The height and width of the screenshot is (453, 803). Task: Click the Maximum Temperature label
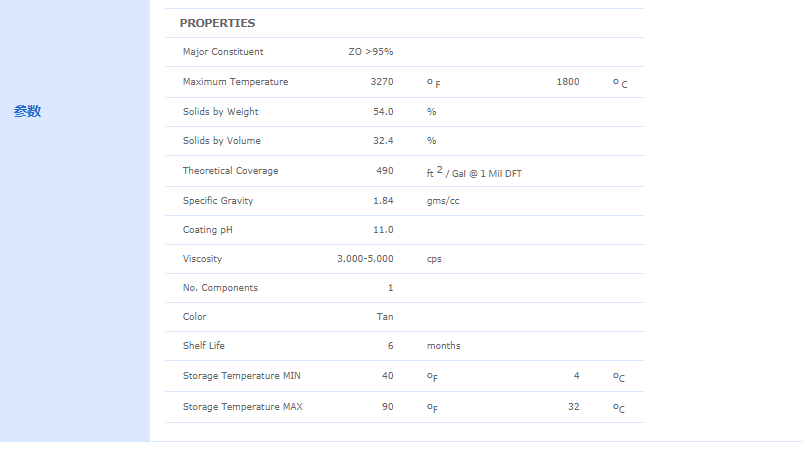235,82
